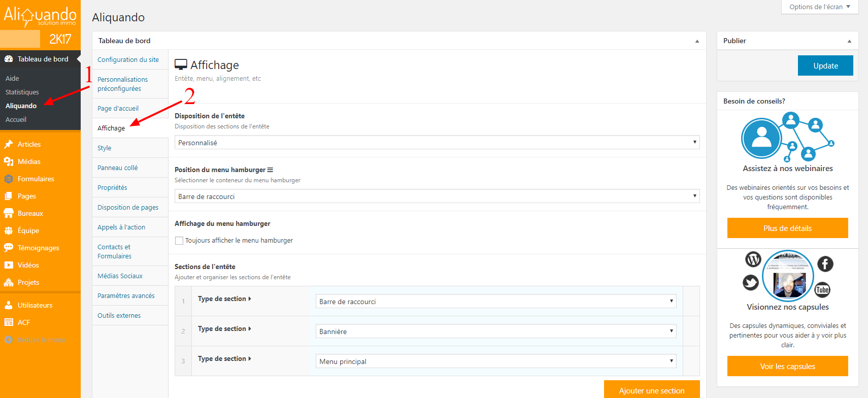
Task: Expand Type de section in row 1
Action: click(x=224, y=299)
